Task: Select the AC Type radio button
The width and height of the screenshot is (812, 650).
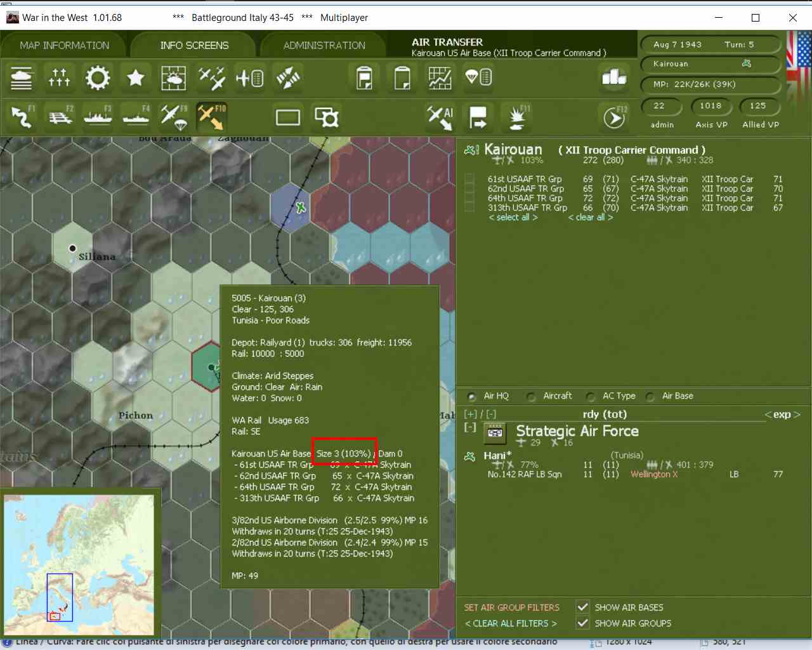Action: 591,397
